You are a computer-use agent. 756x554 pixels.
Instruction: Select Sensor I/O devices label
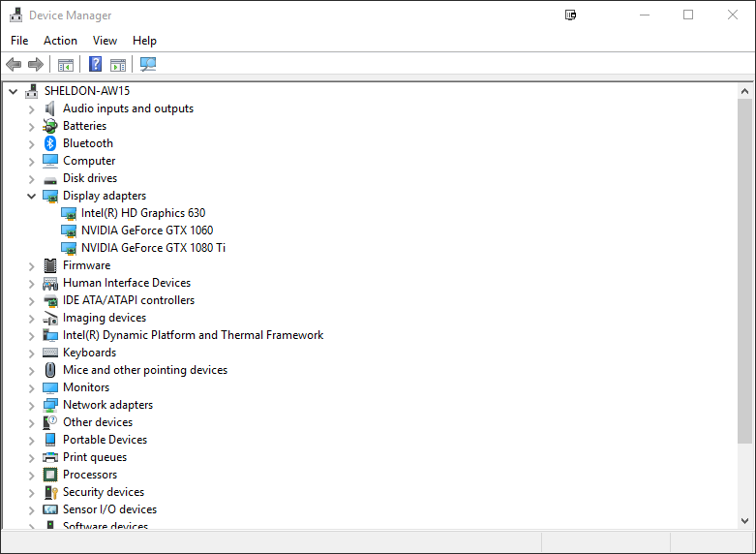pos(110,509)
